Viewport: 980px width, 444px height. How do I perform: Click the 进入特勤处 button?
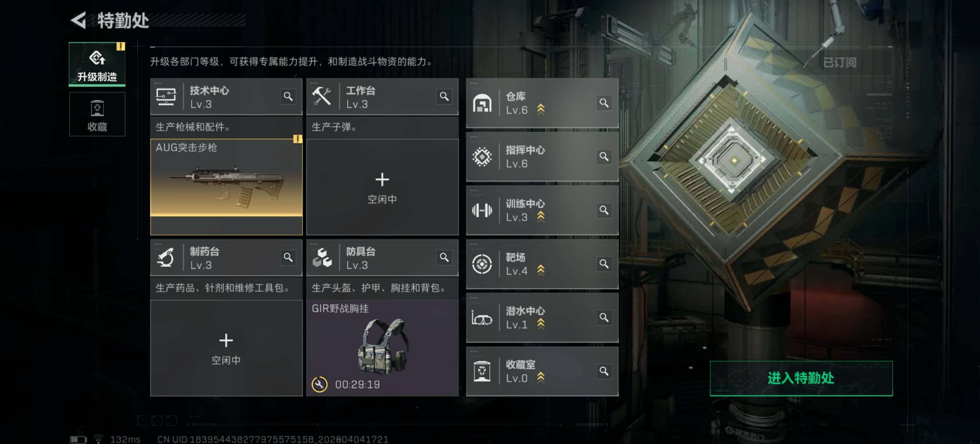[801, 378]
